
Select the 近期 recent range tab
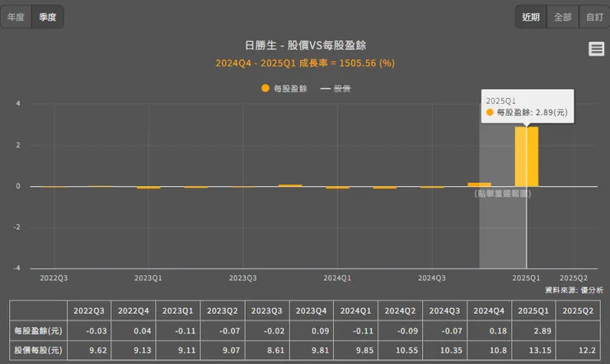coord(531,17)
